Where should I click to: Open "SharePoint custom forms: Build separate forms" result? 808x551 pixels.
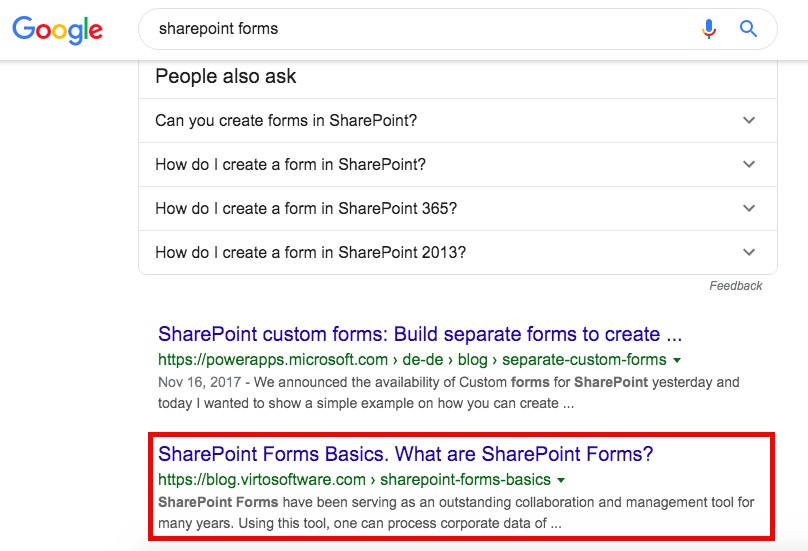420,334
